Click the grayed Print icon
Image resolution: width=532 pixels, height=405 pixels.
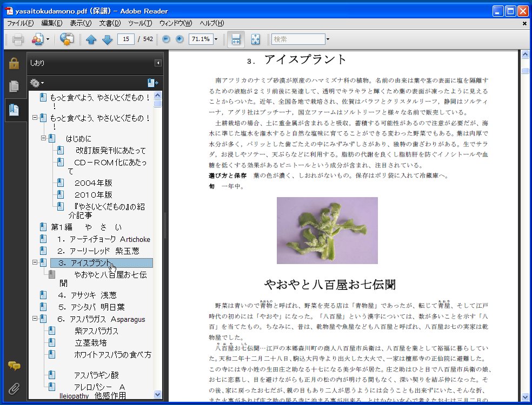coord(18,39)
